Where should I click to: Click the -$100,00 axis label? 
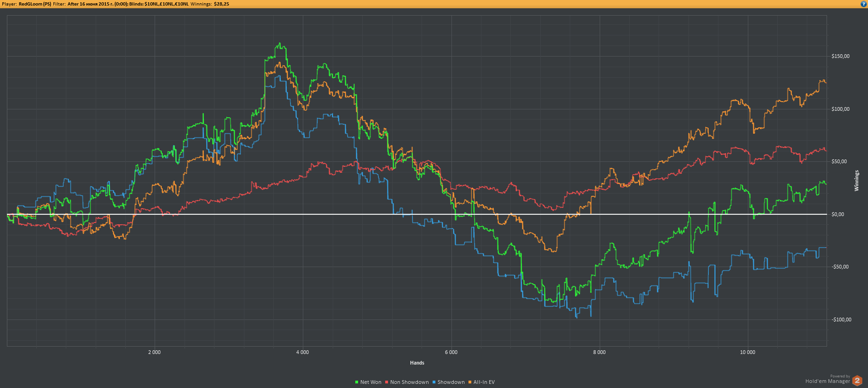pyautogui.click(x=841, y=320)
